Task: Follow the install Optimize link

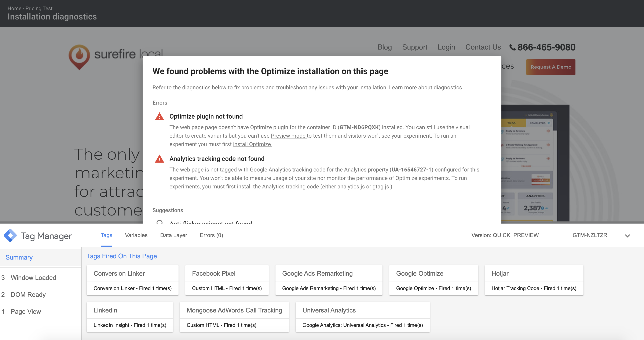Action: pos(252,144)
